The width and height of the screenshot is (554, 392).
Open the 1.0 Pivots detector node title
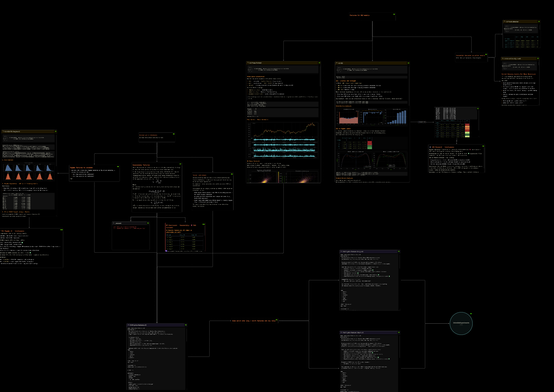pyautogui.click(x=512, y=22)
